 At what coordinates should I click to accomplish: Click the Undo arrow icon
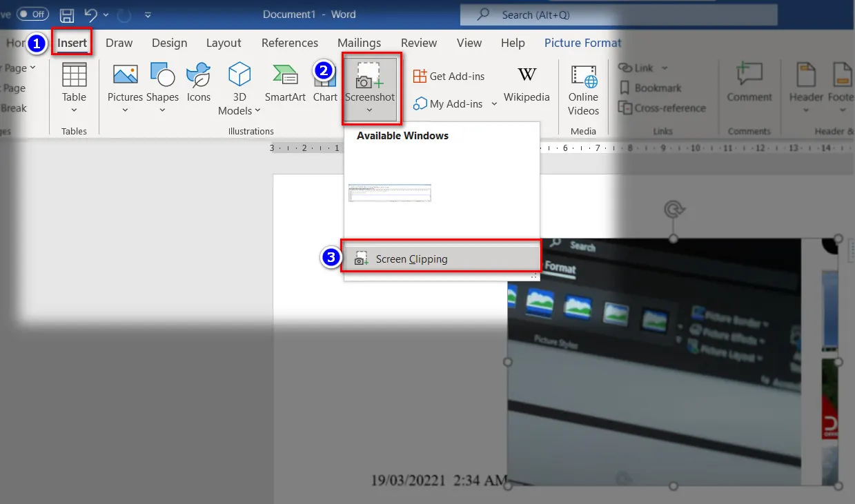(90, 14)
